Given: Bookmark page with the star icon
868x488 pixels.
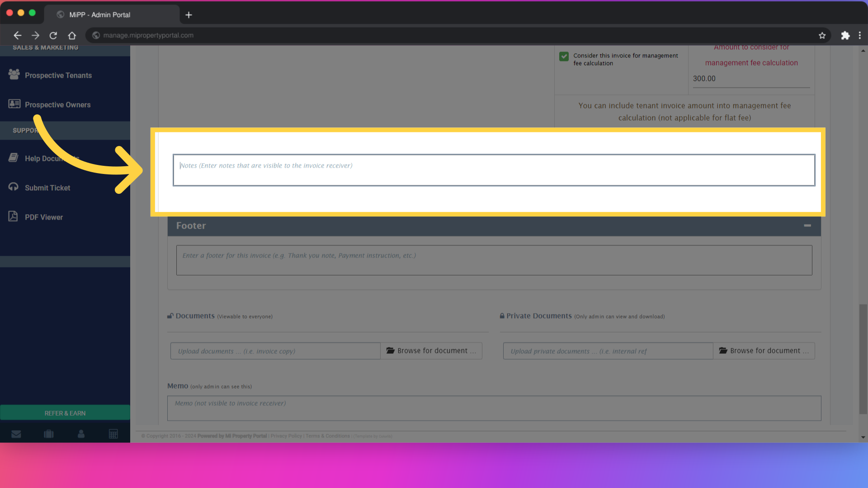Looking at the screenshot, I should [822, 35].
